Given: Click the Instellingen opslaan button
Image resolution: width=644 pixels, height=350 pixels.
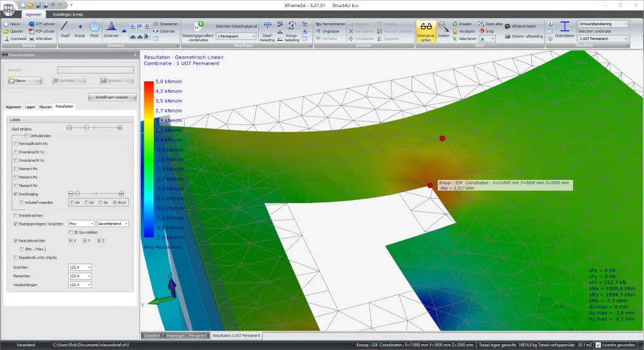Looking at the screenshot, I should [x=112, y=97].
